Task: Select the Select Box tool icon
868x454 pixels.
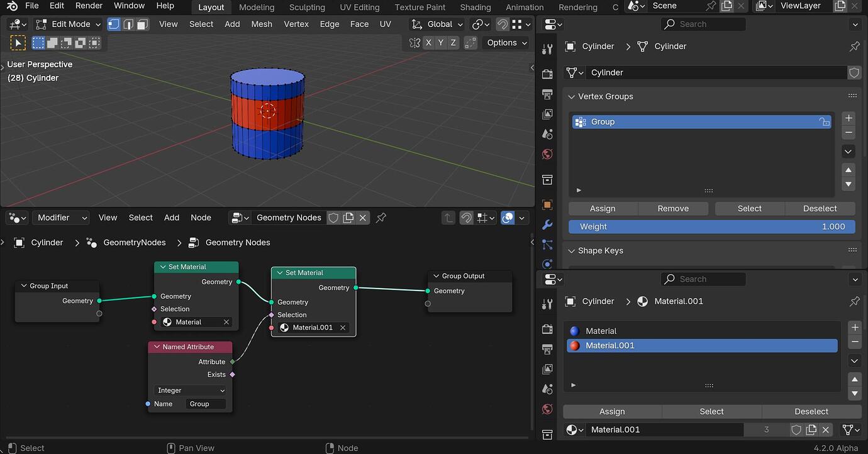Action: (x=39, y=43)
